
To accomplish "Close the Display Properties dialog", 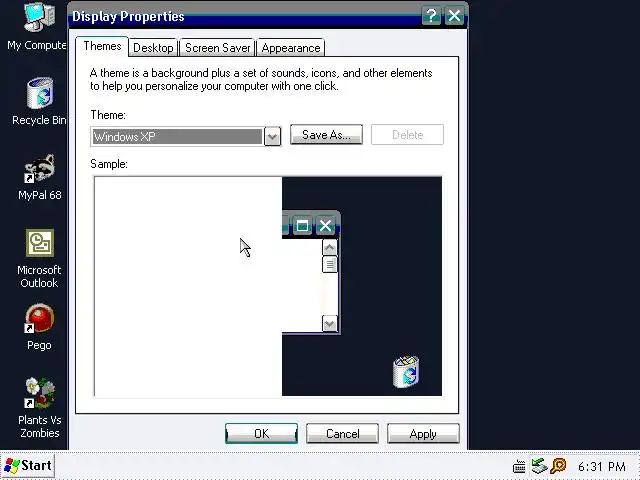I will click(x=454, y=16).
